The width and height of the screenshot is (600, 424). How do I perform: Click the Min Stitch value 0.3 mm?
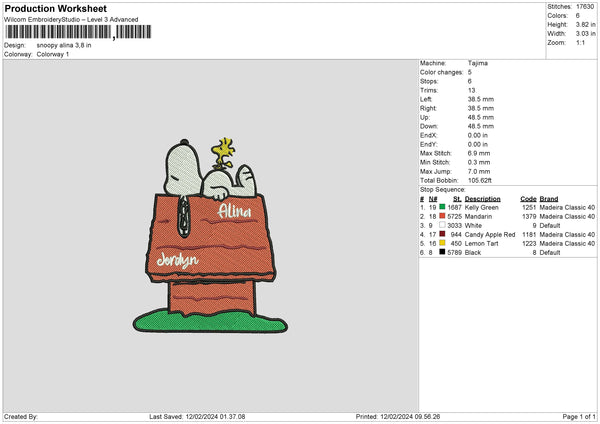(x=479, y=162)
